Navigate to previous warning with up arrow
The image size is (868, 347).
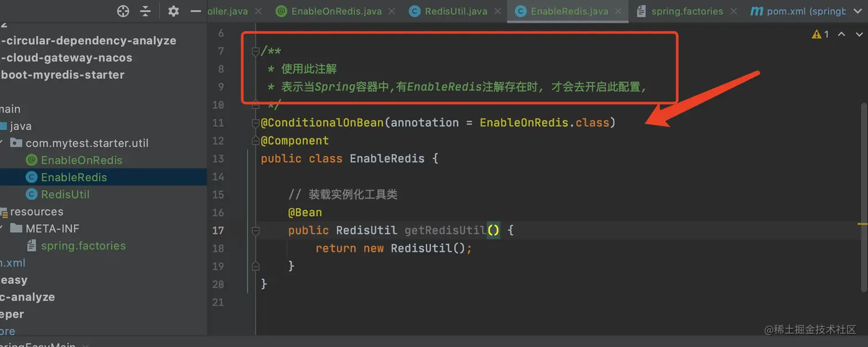pyautogui.click(x=842, y=34)
